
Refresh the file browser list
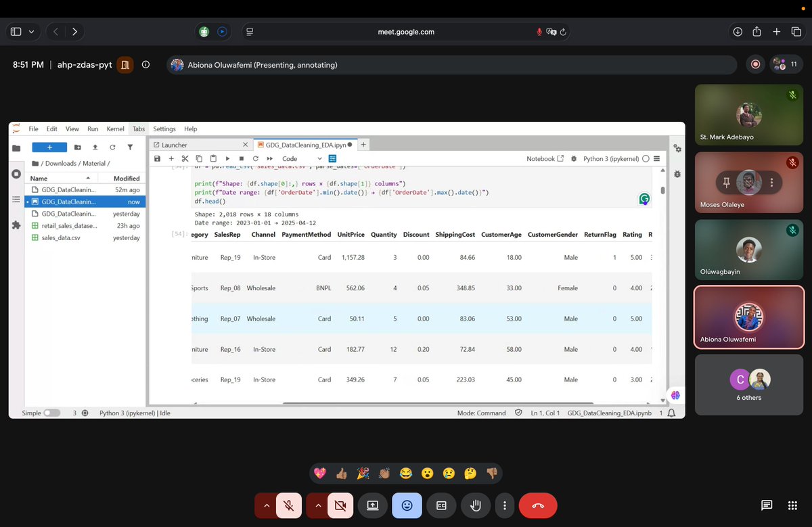tap(112, 147)
